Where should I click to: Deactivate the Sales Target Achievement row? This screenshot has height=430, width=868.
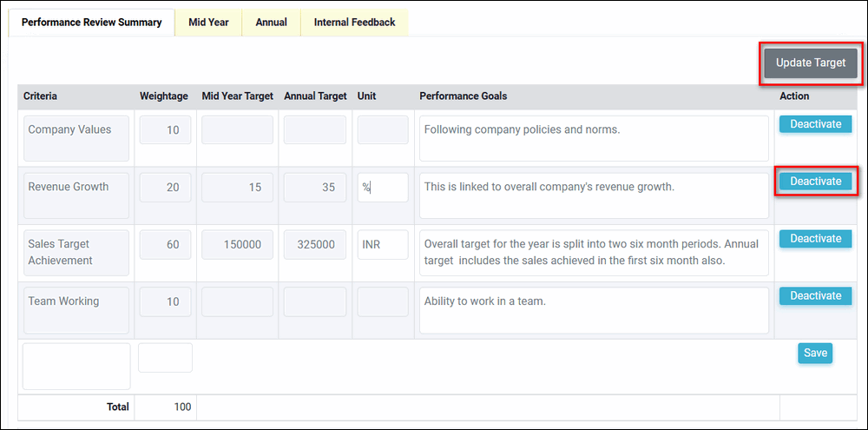tap(815, 239)
